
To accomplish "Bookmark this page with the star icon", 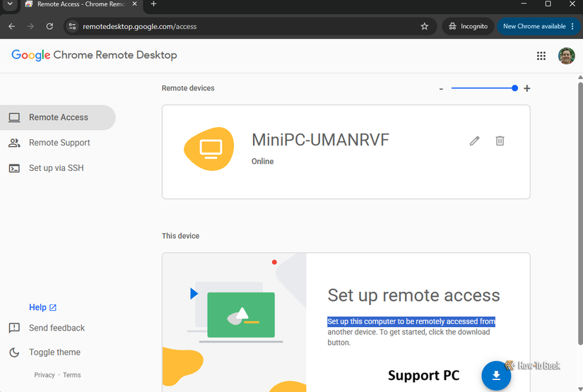I will click(x=424, y=26).
